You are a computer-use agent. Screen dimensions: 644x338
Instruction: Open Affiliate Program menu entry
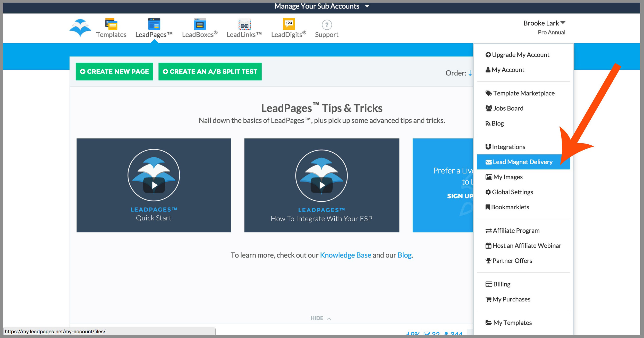pos(512,230)
